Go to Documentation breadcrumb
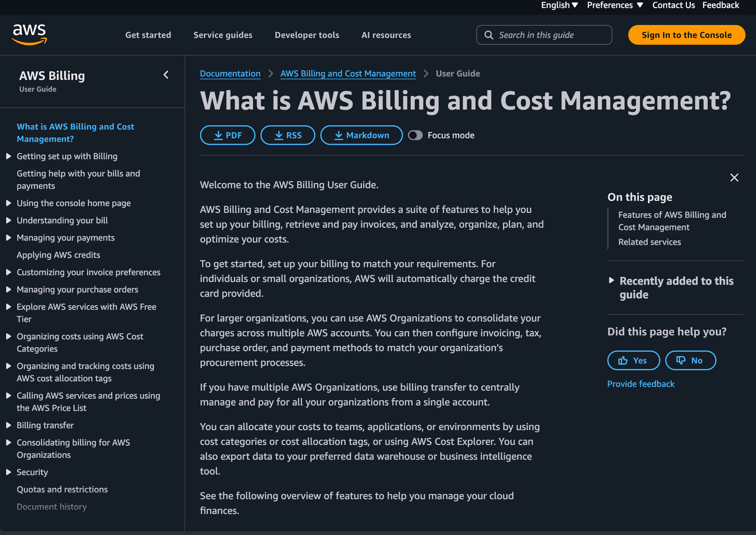Image resolution: width=756 pixels, height=535 pixels. [x=230, y=73]
